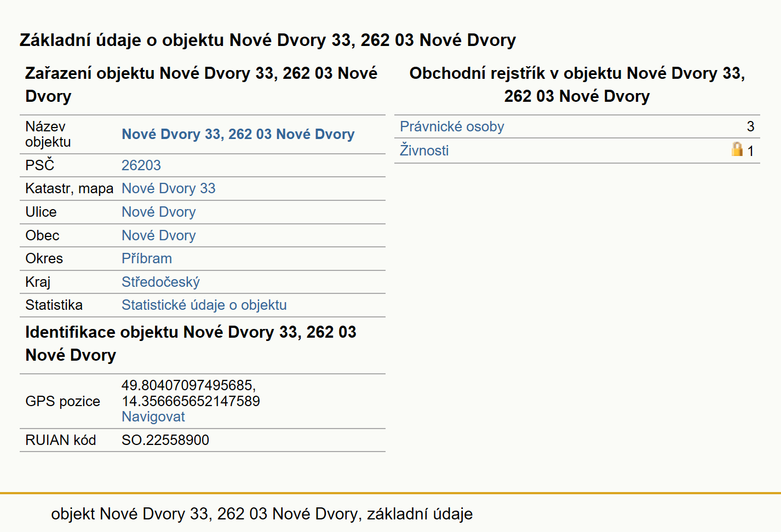Open the Nové Dvory 33, 262 03 Nové Dvory name link

(238, 134)
